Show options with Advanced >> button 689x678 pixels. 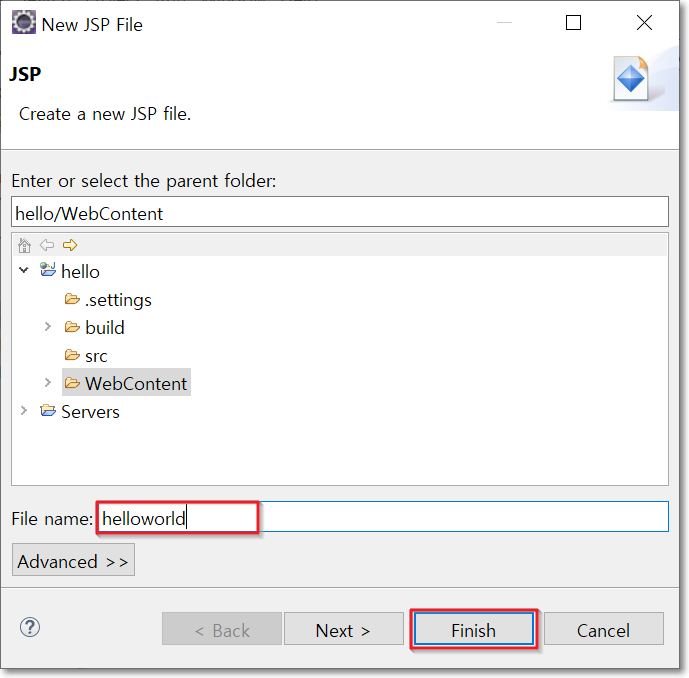click(x=73, y=561)
